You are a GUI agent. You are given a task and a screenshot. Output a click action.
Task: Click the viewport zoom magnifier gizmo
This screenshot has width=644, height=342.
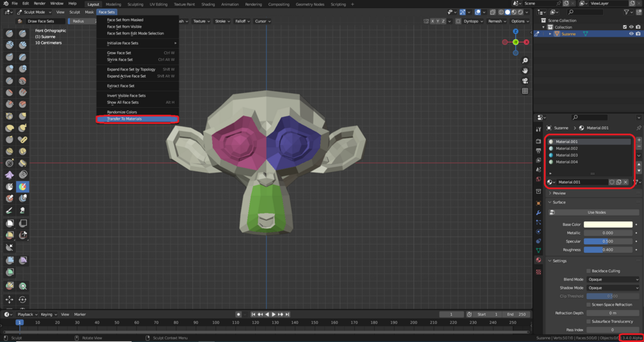525,61
